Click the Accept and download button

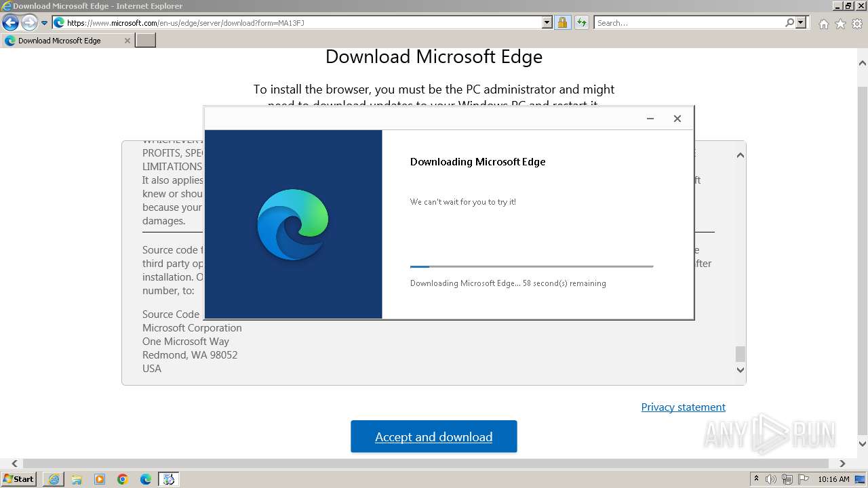(434, 436)
